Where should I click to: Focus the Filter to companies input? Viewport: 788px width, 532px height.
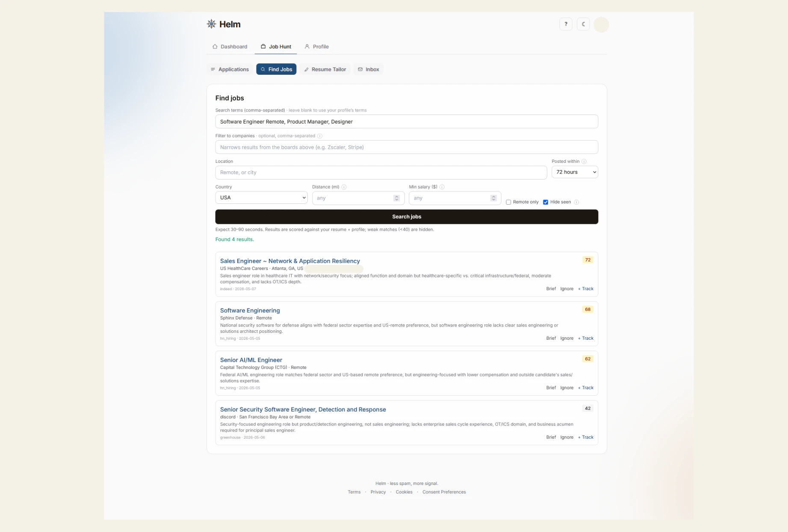point(407,147)
